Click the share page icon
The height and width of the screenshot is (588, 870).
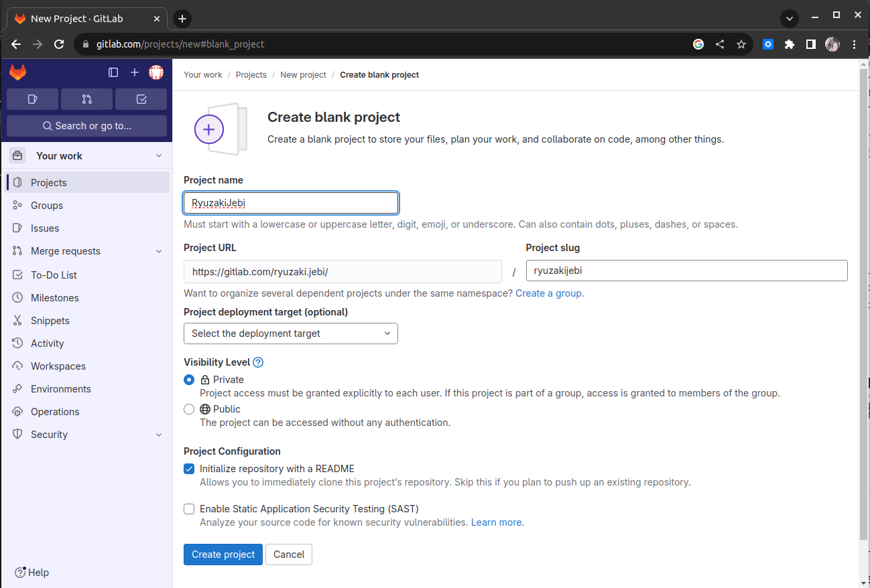coord(720,44)
